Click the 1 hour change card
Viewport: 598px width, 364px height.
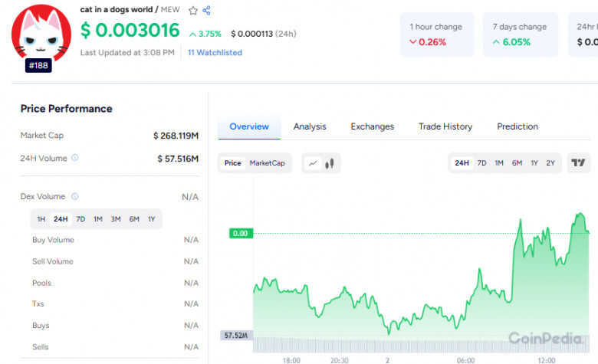click(437, 34)
